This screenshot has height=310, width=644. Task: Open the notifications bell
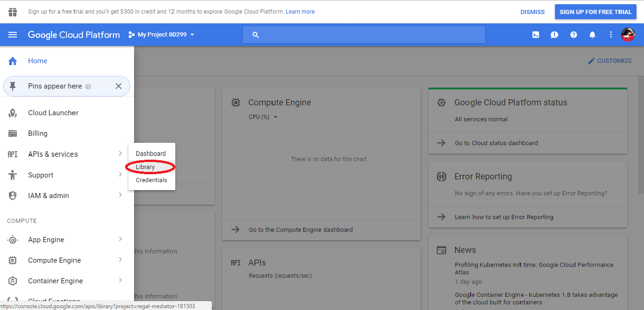[592, 35]
